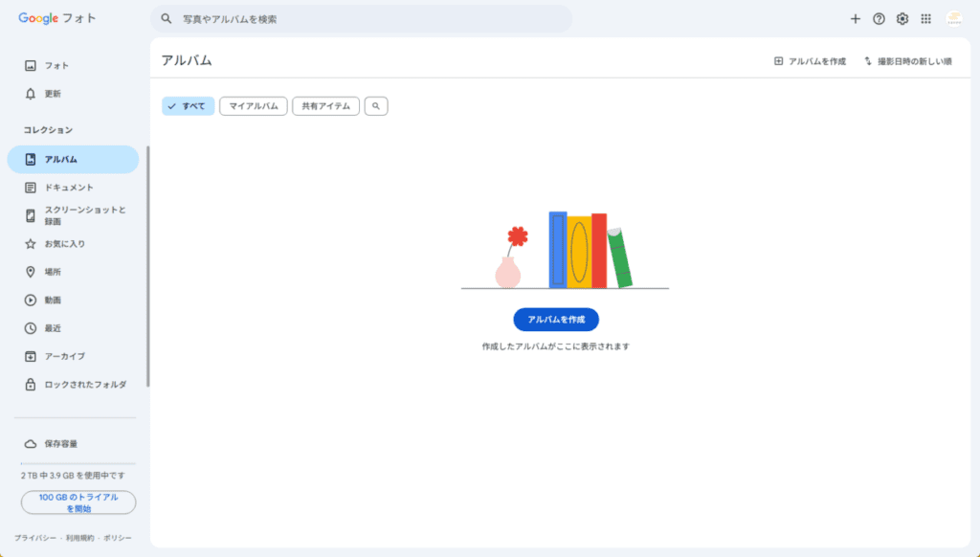Open 更新 bell notifications in sidebar
Image resolution: width=980 pixels, height=557 pixels.
click(53, 94)
